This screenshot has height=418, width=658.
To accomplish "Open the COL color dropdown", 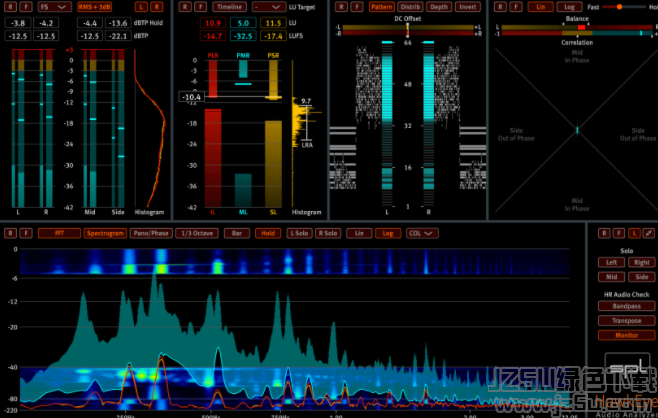I will pos(422,233).
